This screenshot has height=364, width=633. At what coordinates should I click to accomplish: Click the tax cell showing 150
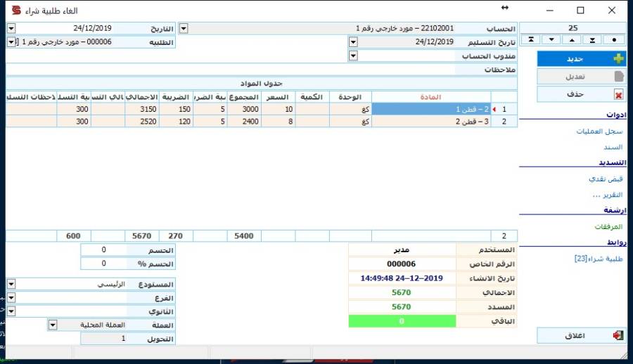point(176,110)
